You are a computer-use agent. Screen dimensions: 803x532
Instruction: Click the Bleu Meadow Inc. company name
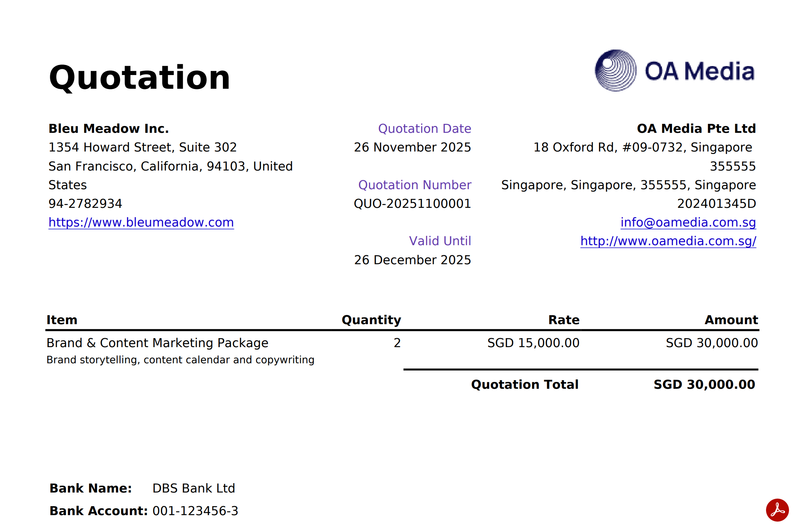pyautogui.click(x=108, y=129)
